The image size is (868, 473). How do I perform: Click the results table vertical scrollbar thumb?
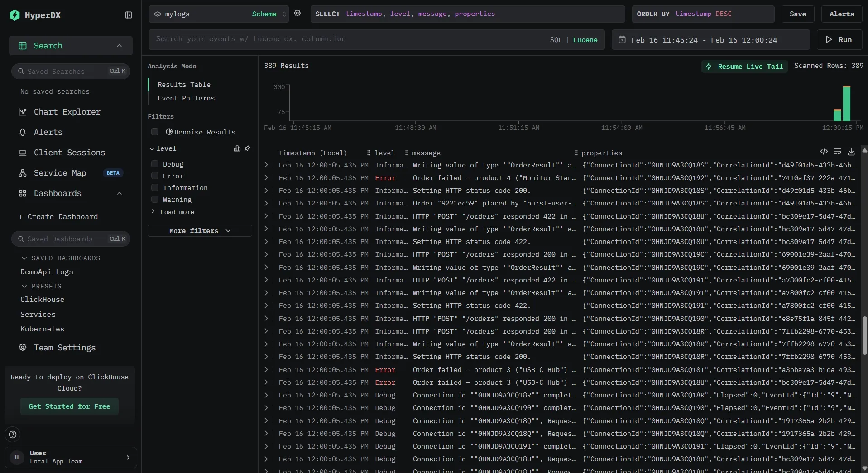(x=864, y=335)
